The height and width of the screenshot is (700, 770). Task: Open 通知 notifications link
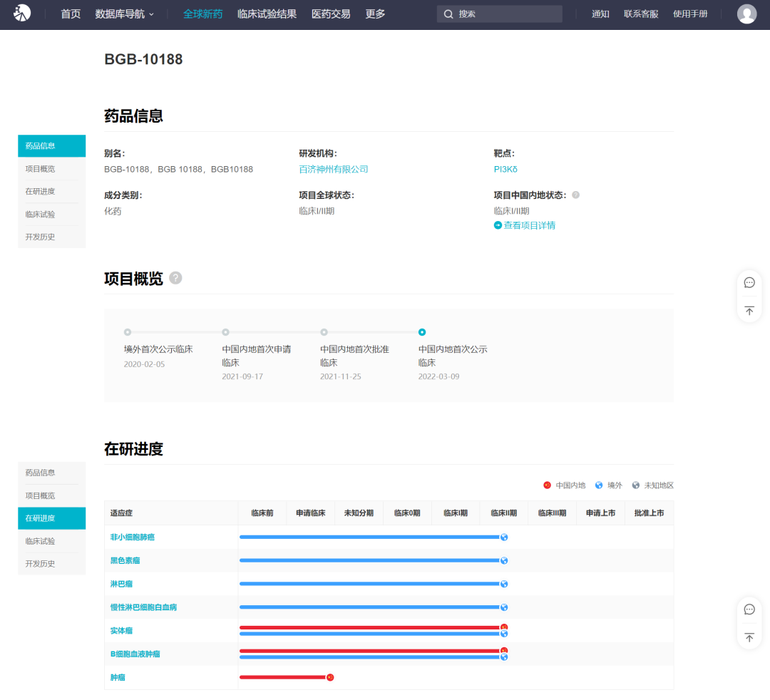coord(600,14)
